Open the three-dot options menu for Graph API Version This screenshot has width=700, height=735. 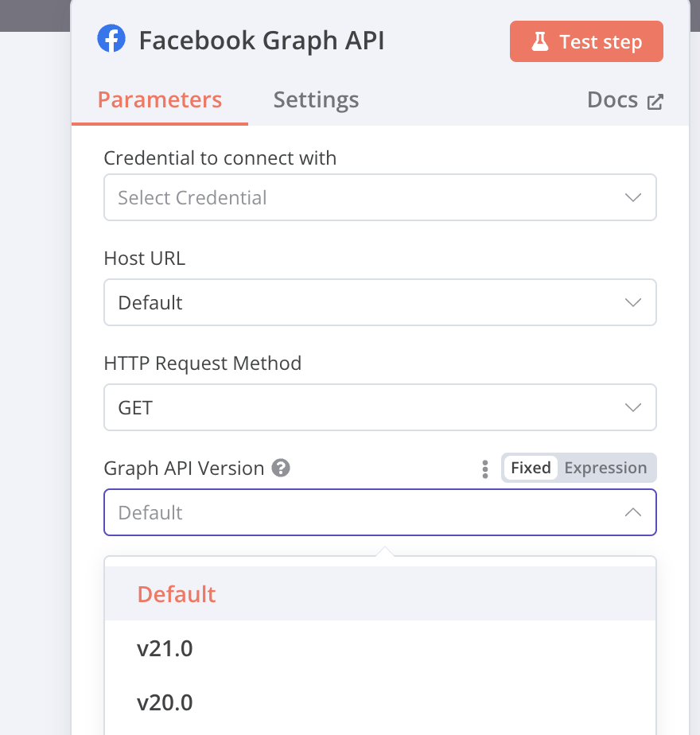tap(484, 469)
